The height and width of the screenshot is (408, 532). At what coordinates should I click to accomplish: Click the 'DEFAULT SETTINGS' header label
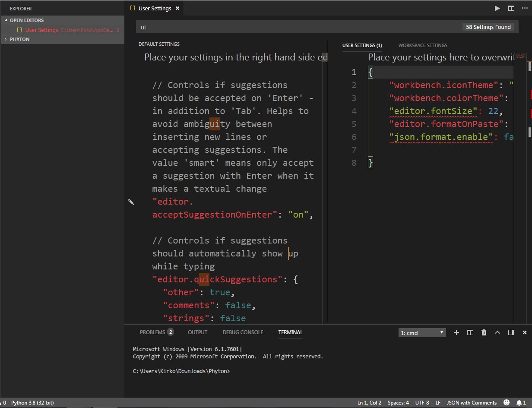click(x=159, y=44)
